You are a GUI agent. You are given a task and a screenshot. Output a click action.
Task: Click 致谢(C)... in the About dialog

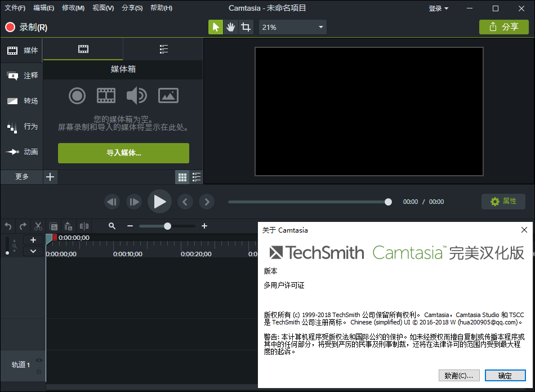(459, 376)
